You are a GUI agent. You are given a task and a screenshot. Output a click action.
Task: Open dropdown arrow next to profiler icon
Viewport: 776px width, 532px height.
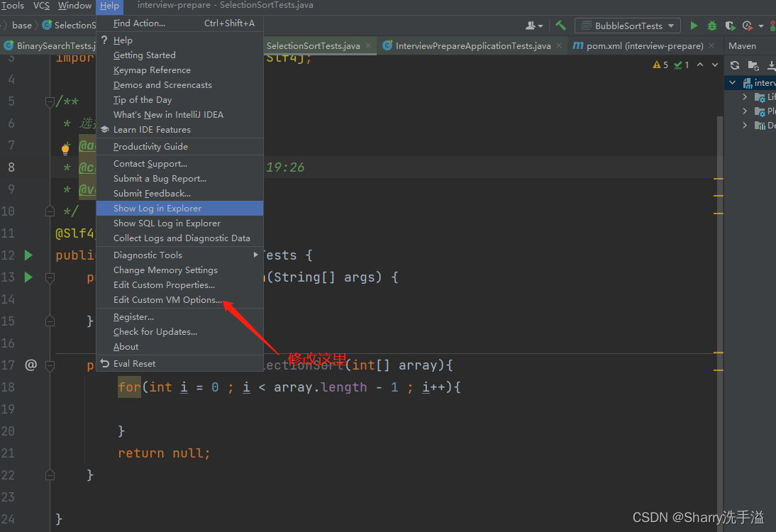[x=761, y=26]
